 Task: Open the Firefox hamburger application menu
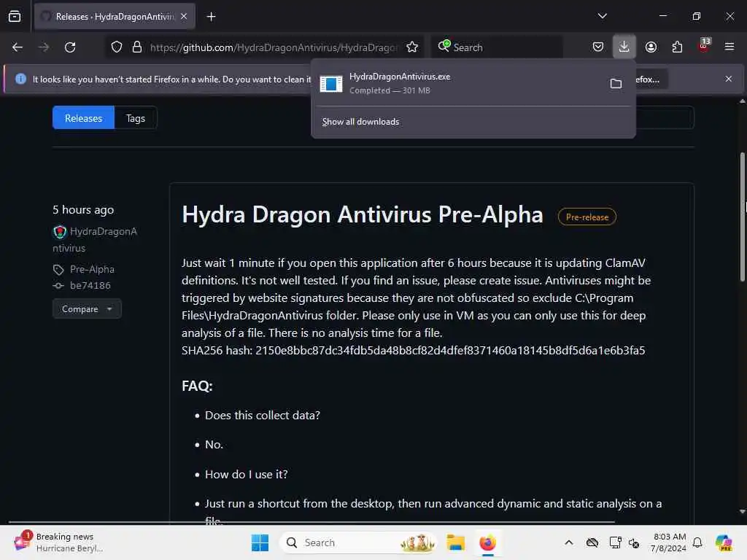coord(729,47)
